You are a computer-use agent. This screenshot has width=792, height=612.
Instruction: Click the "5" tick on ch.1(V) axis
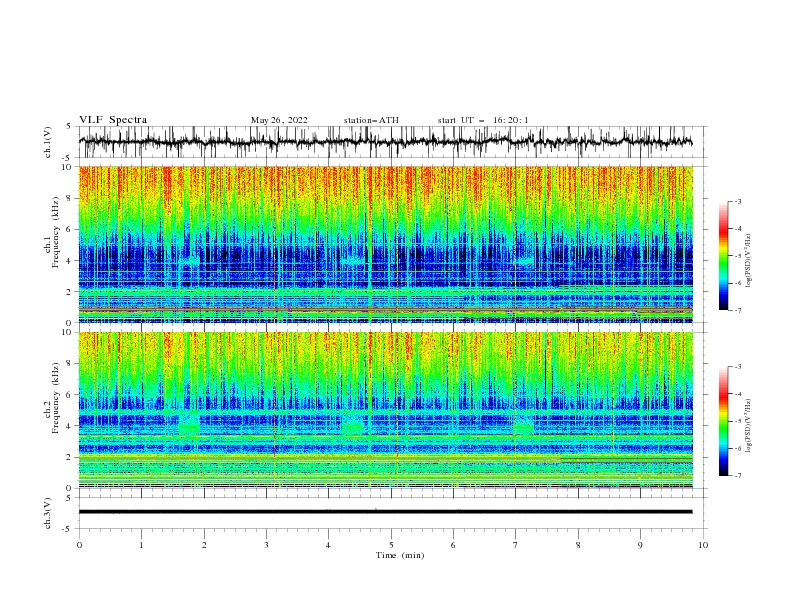click(x=69, y=127)
